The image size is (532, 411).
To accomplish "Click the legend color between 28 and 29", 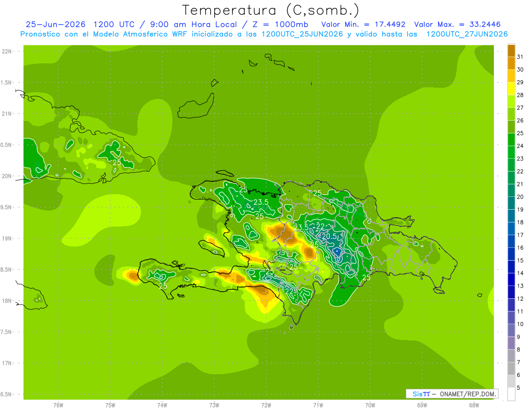I will tap(511, 89).
